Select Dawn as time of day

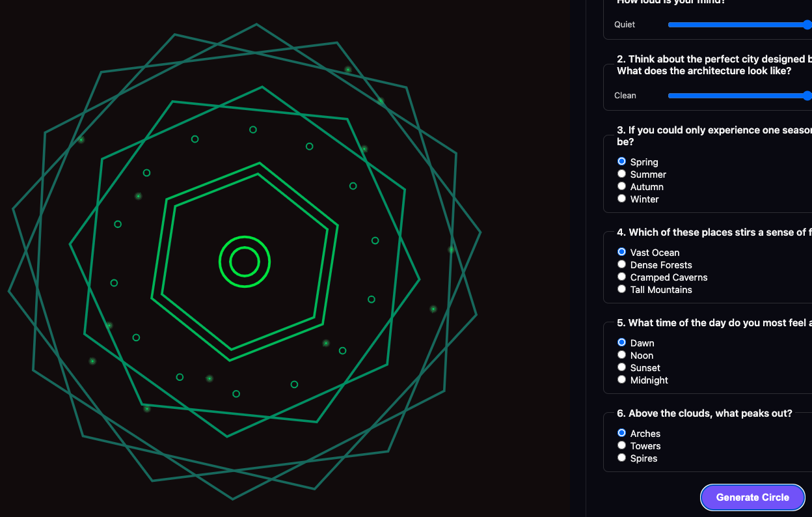point(622,342)
